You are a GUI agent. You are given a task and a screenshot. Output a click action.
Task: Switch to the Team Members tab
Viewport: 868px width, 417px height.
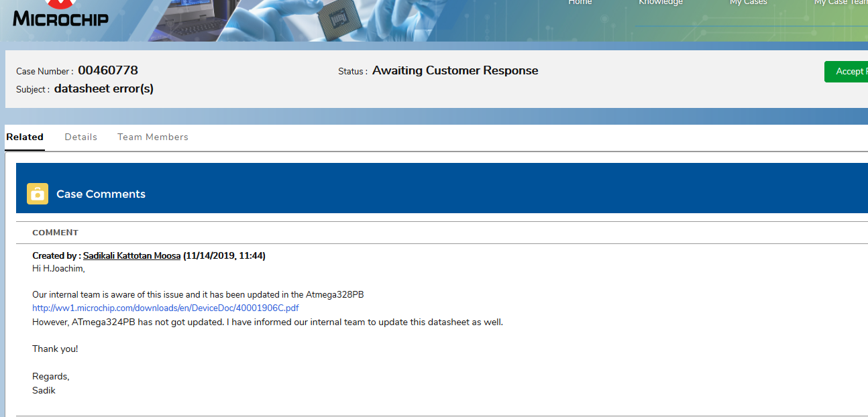[153, 137]
